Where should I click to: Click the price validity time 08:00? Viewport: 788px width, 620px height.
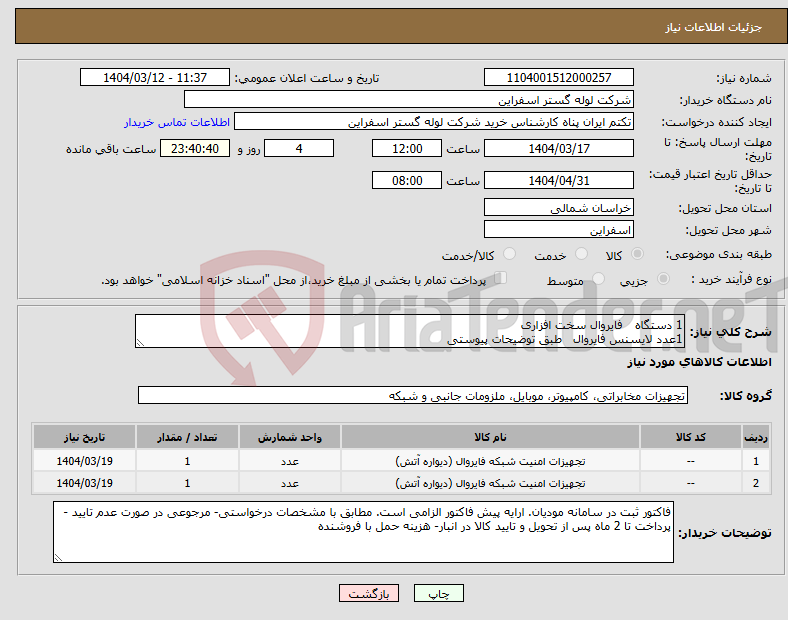click(407, 180)
